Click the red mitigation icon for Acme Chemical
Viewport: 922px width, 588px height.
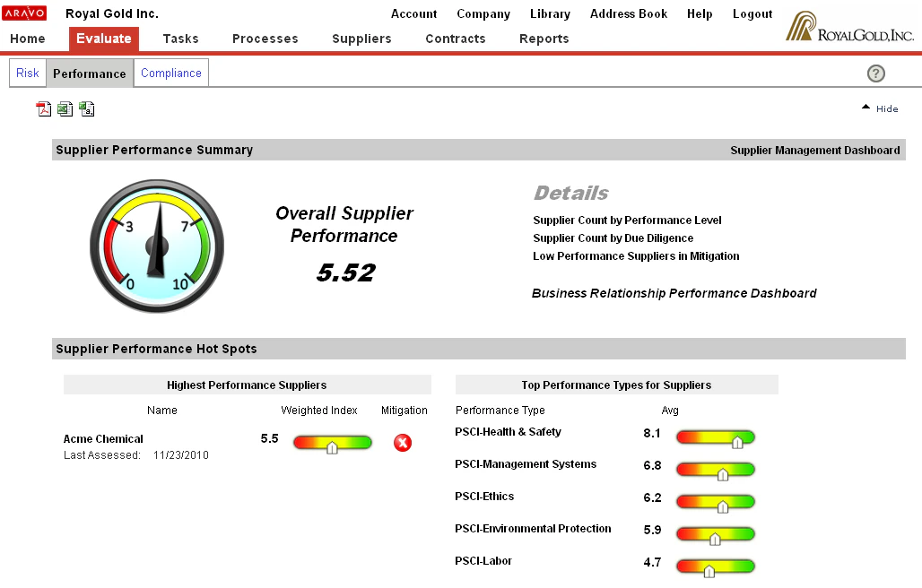(x=402, y=443)
